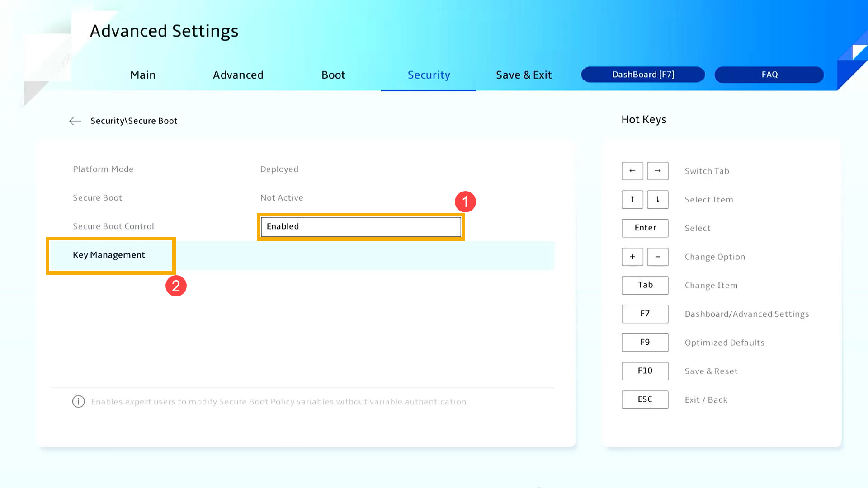
Task: Click the ESC Exit/Back key
Action: (x=645, y=399)
